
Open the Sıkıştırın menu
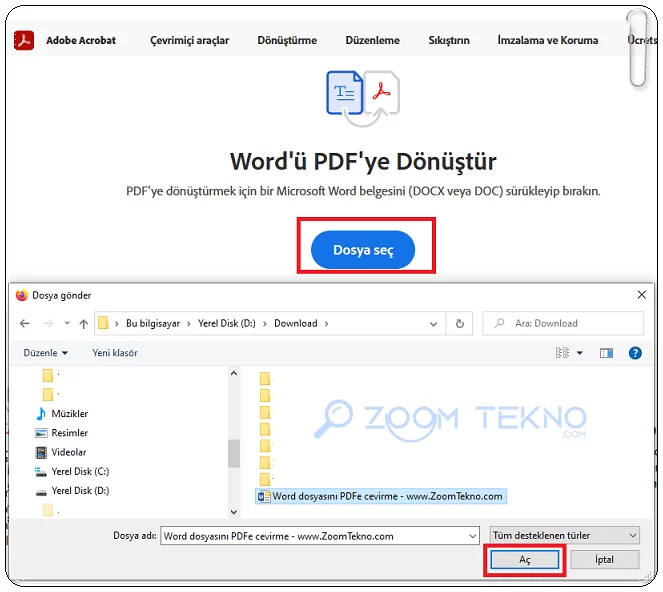[449, 40]
